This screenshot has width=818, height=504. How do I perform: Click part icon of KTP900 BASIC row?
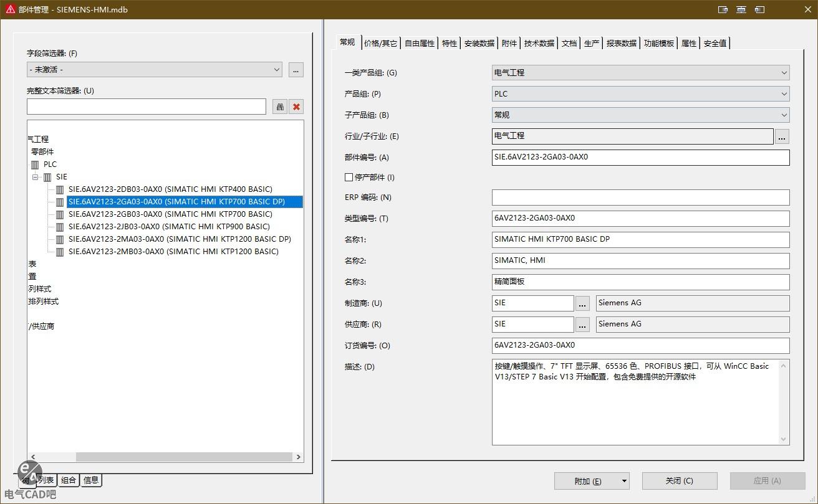(x=60, y=227)
